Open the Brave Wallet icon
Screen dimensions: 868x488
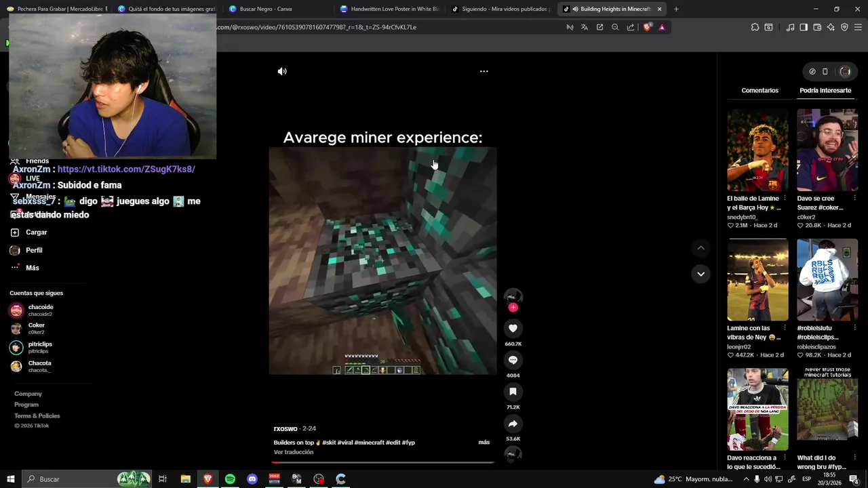click(x=817, y=27)
